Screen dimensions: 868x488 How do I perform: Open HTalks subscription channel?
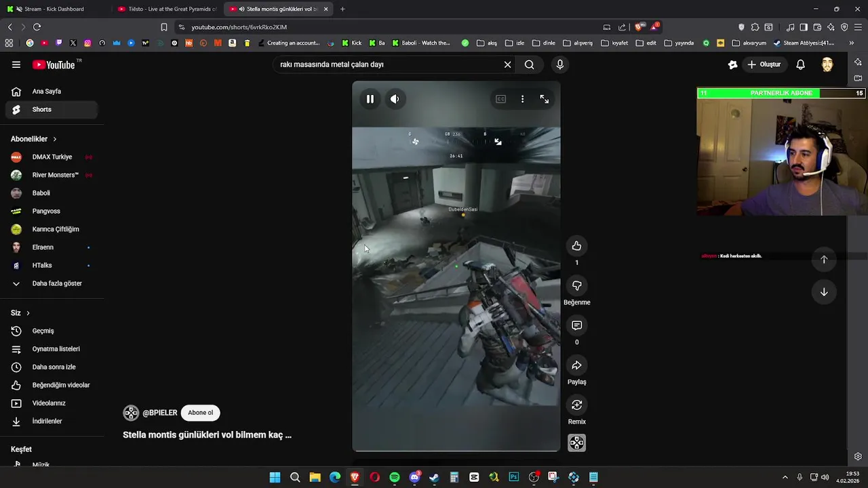pyautogui.click(x=52, y=265)
